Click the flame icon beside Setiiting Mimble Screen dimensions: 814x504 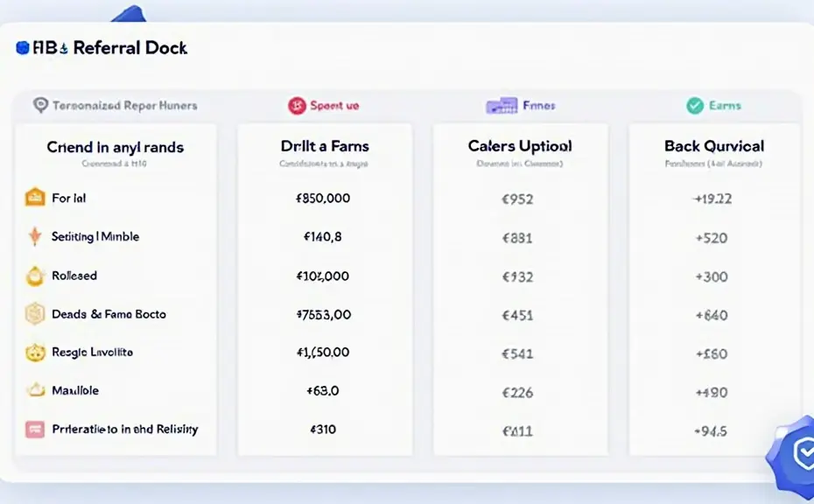click(35, 236)
